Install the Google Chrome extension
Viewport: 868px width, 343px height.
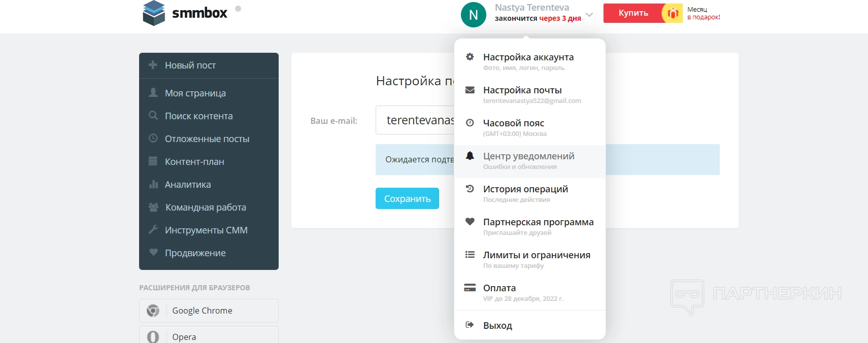click(209, 311)
